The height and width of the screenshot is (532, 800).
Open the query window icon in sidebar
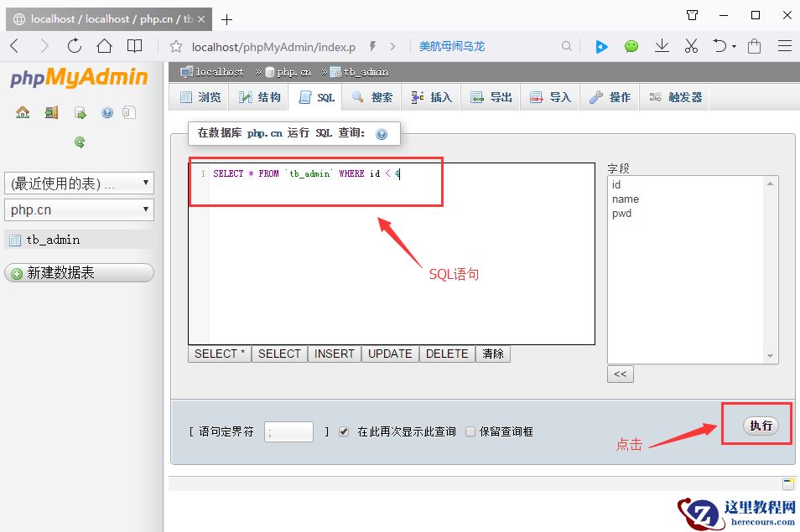click(x=80, y=112)
